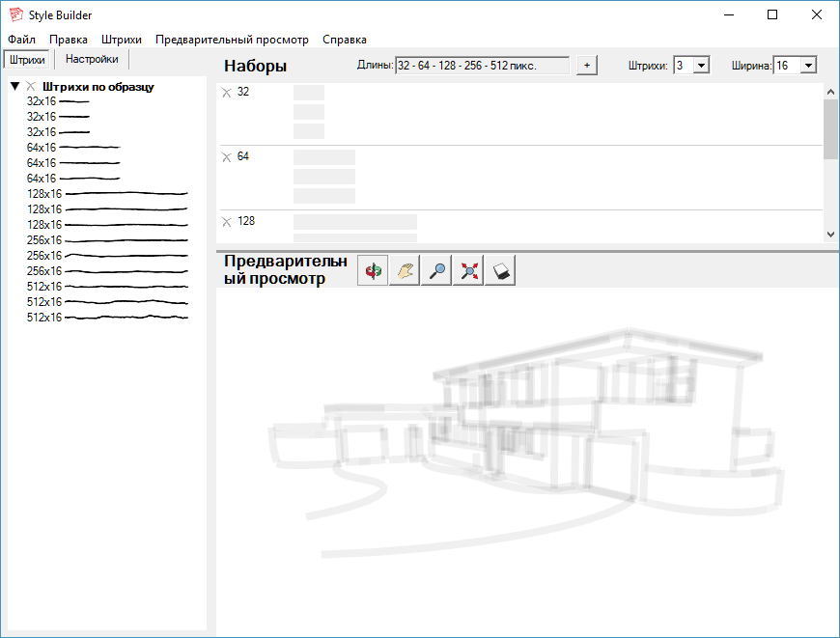Image resolution: width=840 pixels, height=638 pixels.
Task: Click the first empty stroke slot under 32
Action: point(308,93)
